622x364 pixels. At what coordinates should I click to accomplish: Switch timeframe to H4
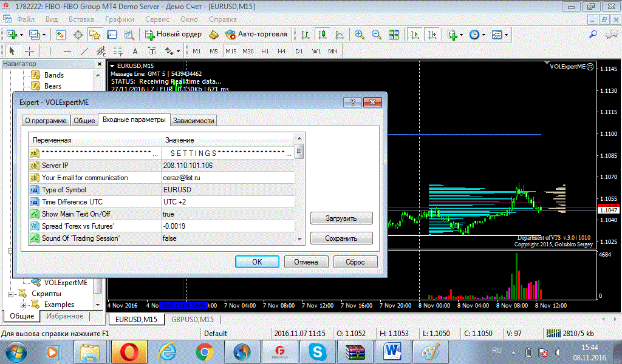click(282, 51)
